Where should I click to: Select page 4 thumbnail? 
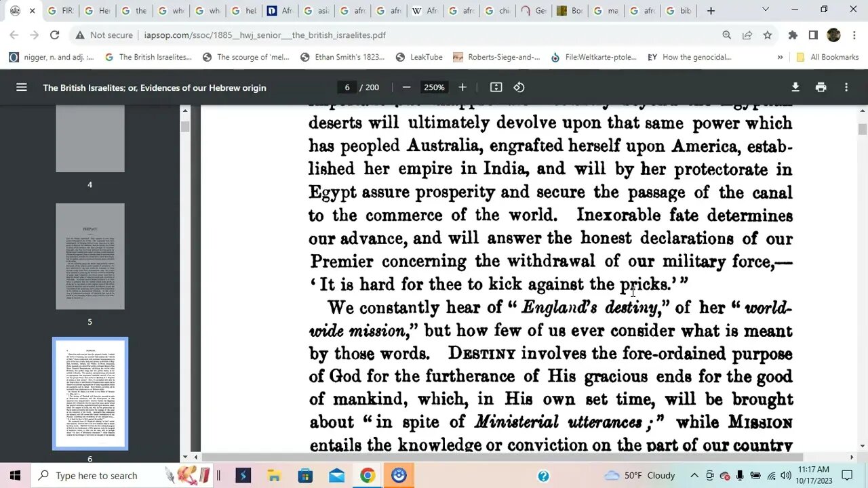[x=90, y=139]
